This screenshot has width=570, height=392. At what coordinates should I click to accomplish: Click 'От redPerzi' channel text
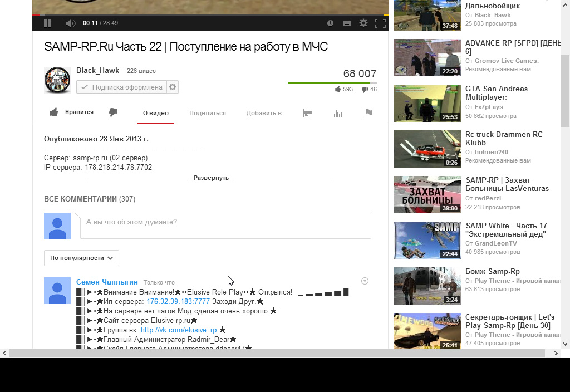(483, 198)
